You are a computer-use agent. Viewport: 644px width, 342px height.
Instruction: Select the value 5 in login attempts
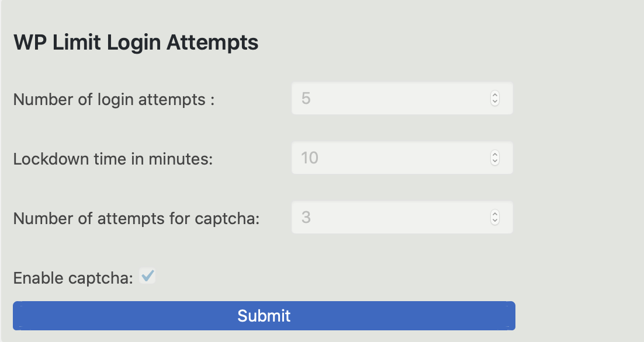point(306,99)
